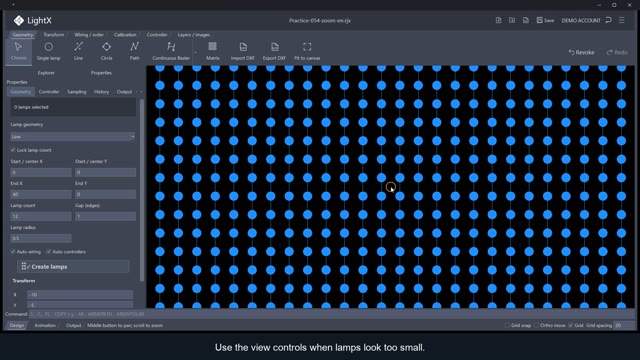Image resolution: width=640 pixels, height=360 pixels.
Task: Open History properties sub-tab
Action: coord(101,92)
